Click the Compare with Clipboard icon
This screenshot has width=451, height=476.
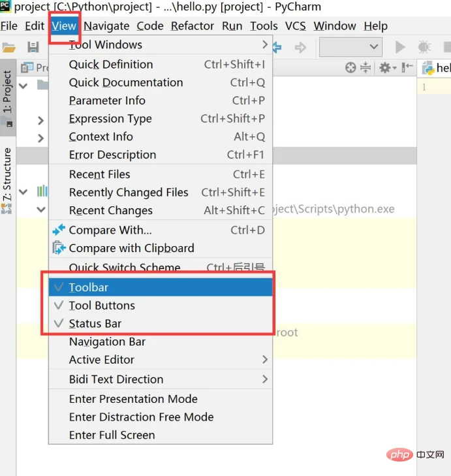(59, 247)
